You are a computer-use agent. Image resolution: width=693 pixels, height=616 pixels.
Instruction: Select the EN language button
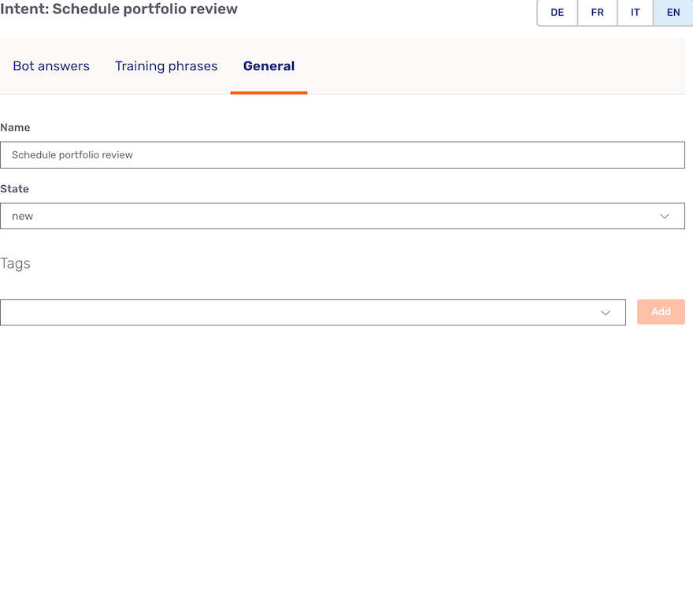click(x=673, y=13)
